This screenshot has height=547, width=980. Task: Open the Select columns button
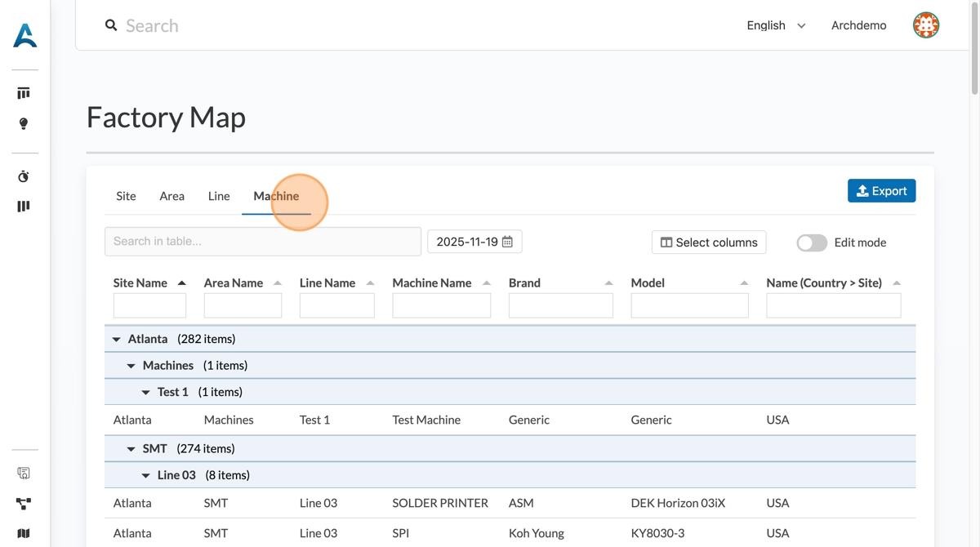click(x=708, y=242)
